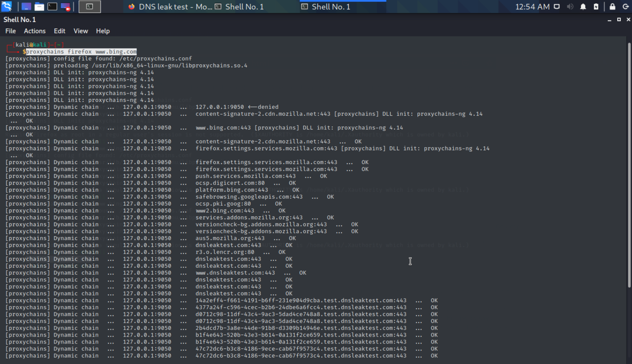
Task: Click the command 'proxychains firefox www.bing.com'
Action: tap(82, 52)
